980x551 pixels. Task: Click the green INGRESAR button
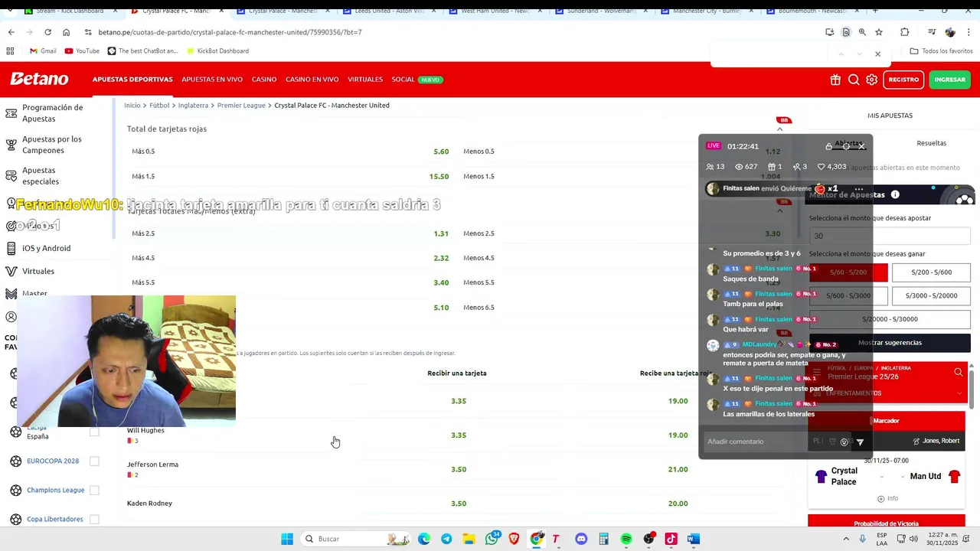949,80
